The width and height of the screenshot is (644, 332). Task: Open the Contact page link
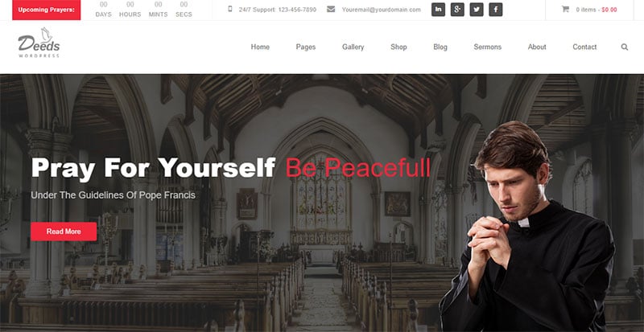(584, 47)
